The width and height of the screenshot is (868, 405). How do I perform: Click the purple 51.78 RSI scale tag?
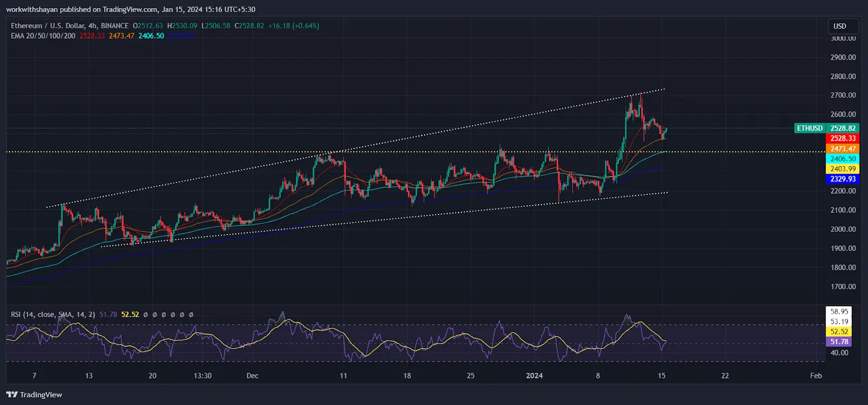[x=839, y=342]
